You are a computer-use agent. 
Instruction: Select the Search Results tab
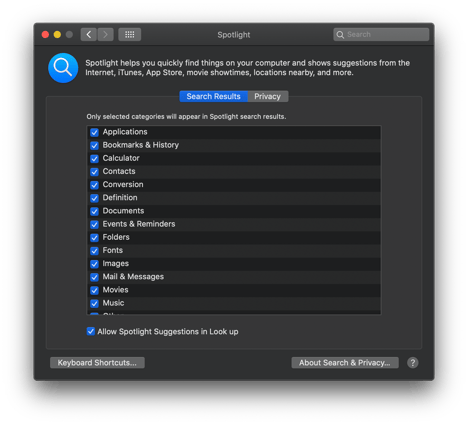(214, 96)
